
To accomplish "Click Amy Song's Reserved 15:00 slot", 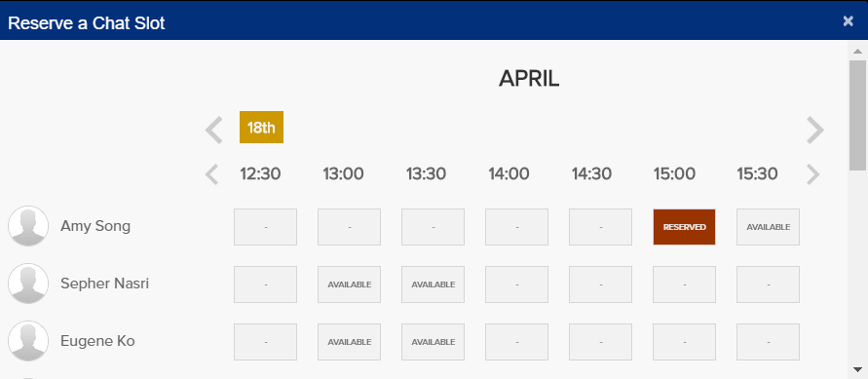I will pyautogui.click(x=684, y=227).
